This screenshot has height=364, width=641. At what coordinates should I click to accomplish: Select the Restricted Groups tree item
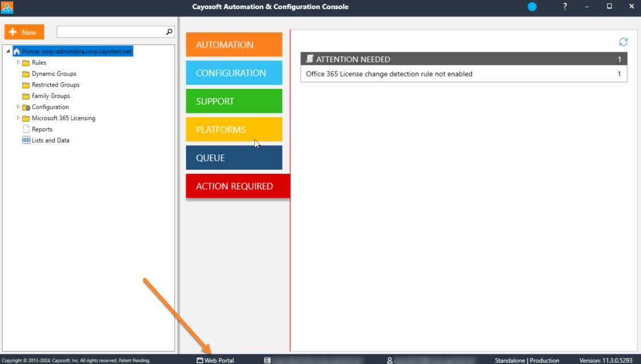pyautogui.click(x=55, y=84)
